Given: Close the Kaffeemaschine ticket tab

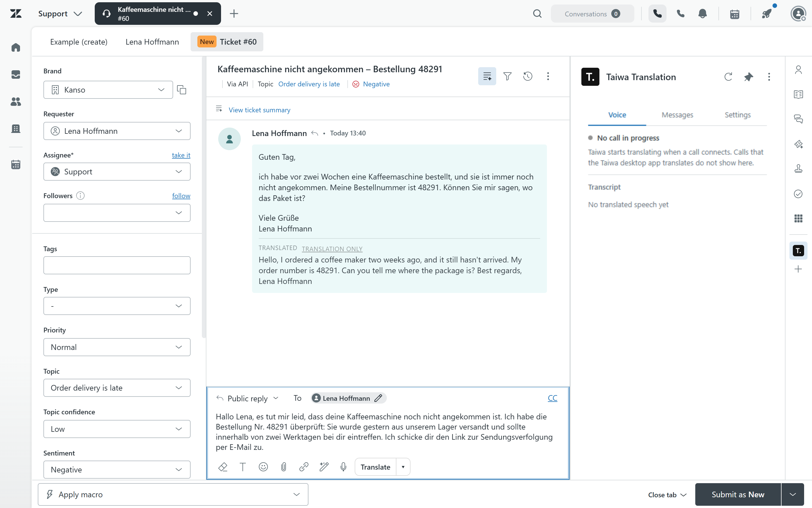Looking at the screenshot, I should pos(210,14).
